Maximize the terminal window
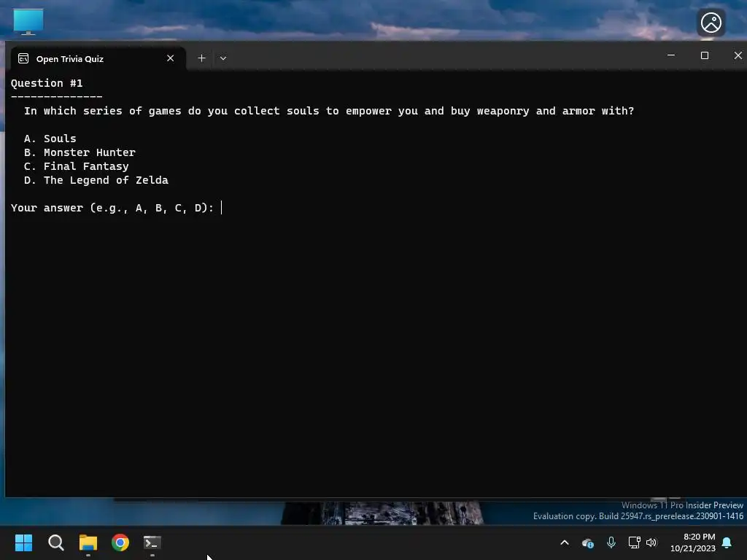The image size is (747, 560). (704, 55)
